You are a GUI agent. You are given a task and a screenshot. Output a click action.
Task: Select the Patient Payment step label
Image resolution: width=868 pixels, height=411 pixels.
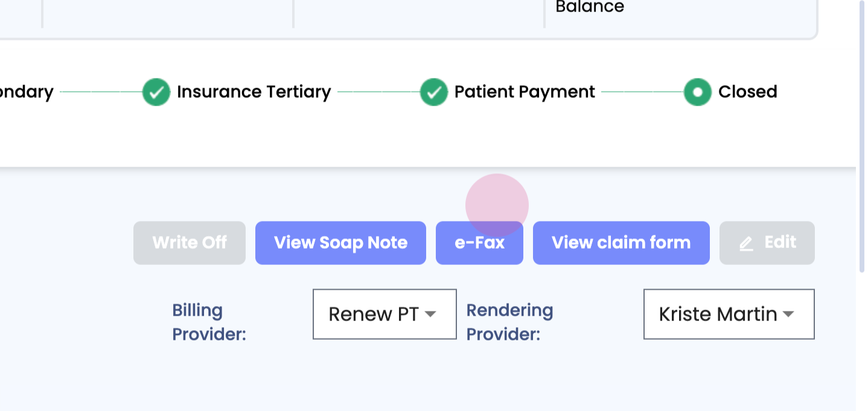524,92
